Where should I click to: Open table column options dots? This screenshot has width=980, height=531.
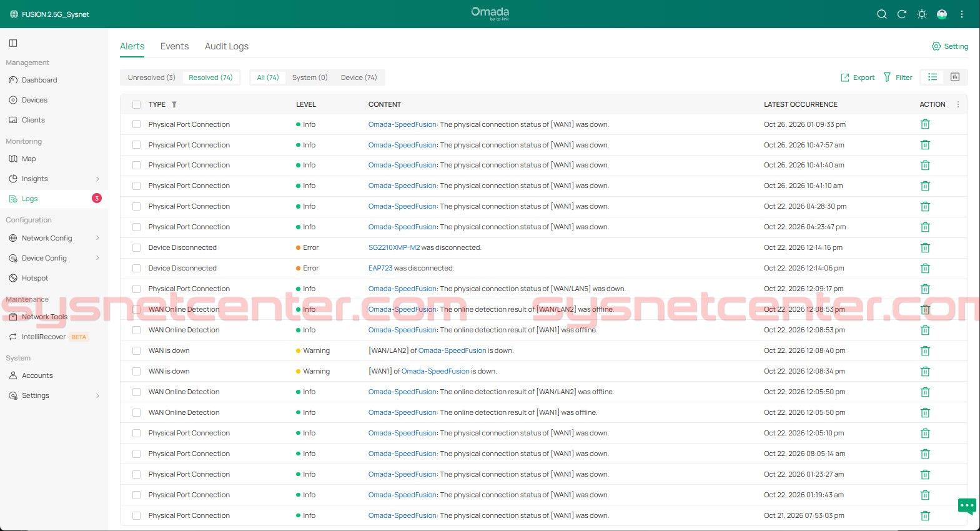pyautogui.click(x=958, y=104)
